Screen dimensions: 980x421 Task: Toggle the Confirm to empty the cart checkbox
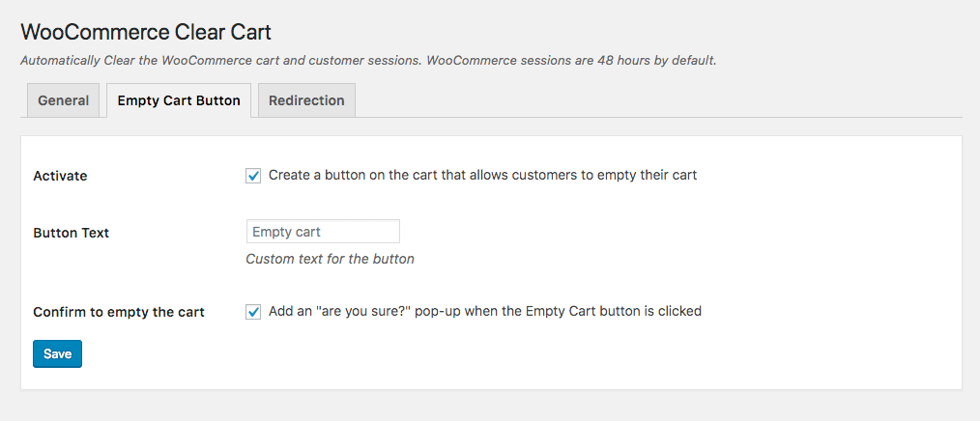pos(253,311)
